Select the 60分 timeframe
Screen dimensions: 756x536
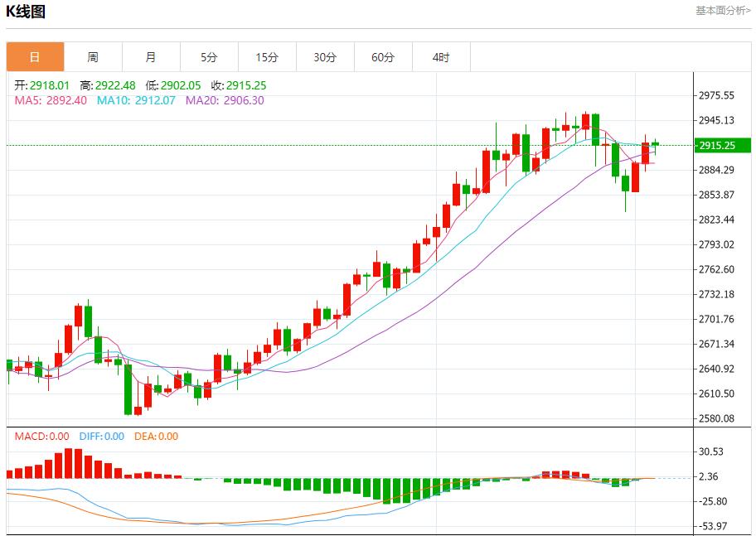click(x=383, y=56)
